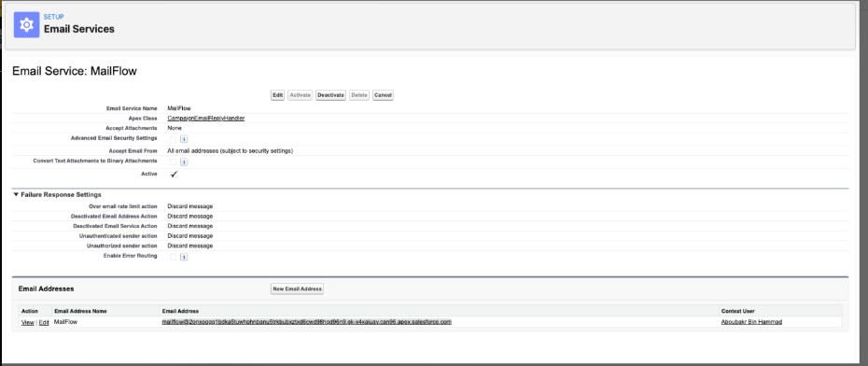The height and width of the screenshot is (366, 868).
Task: Click Discard message for Deactivated Email Service Action
Action: point(189,226)
